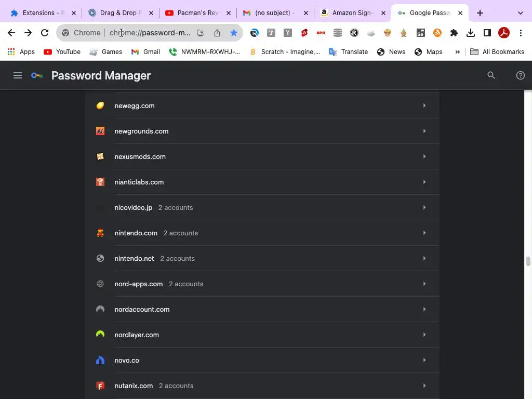The width and height of the screenshot is (532, 399).
Task: Open the Translate bookmark
Action: tap(349, 51)
